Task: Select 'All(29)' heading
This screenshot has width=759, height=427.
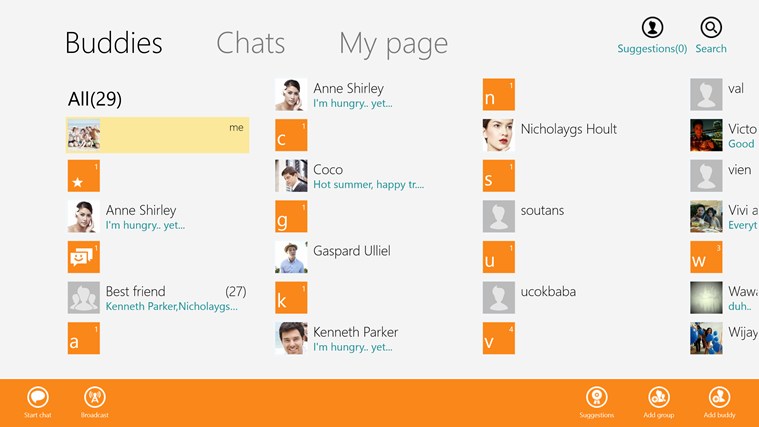Action: 95,99
